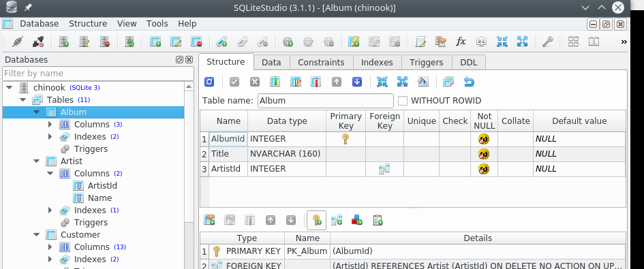Open the Database menu
Viewport: 644px width, 269px height.
[40, 24]
